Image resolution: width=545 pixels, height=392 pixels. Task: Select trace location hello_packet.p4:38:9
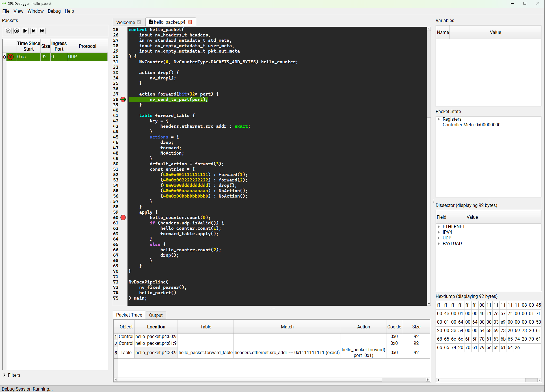[x=156, y=352]
